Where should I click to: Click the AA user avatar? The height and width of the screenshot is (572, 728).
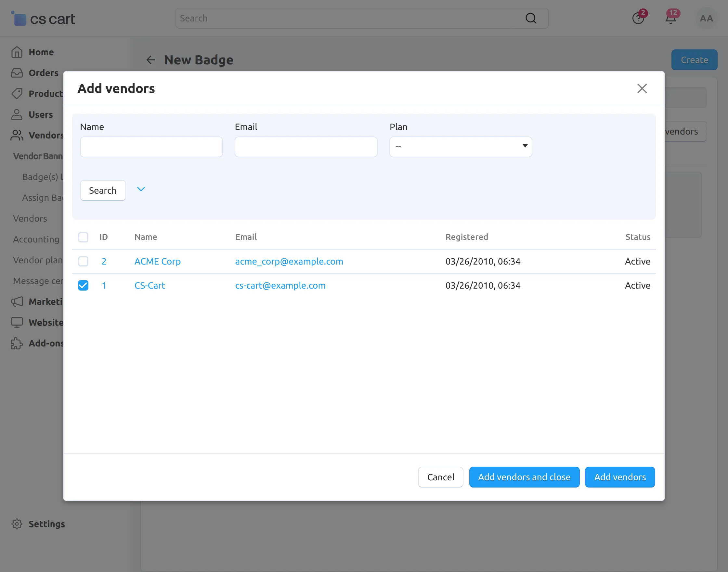706,19
